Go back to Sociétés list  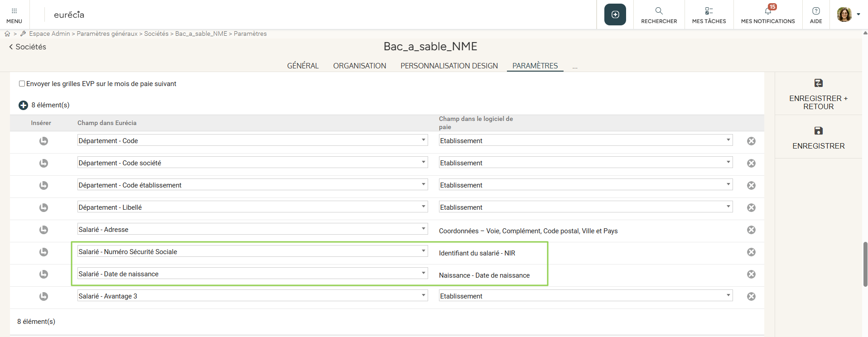pyautogui.click(x=28, y=47)
